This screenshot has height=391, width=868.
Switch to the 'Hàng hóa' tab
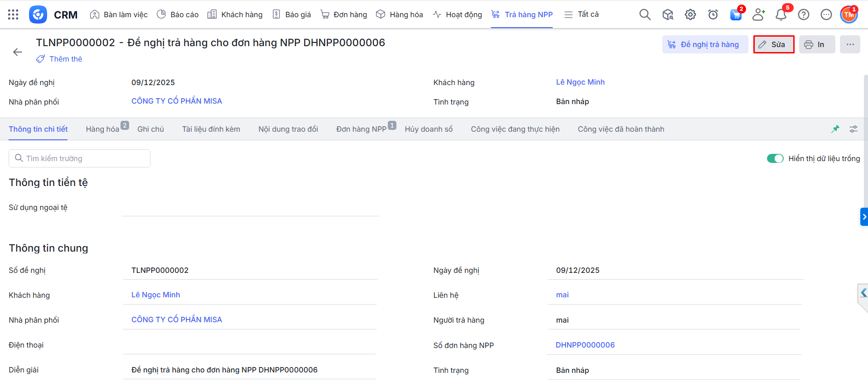coord(102,129)
